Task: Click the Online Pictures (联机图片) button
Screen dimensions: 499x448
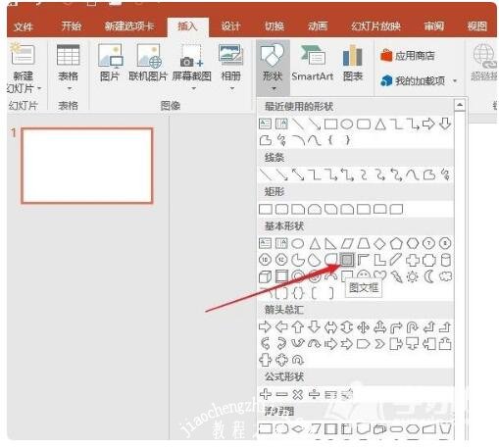Action: click(x=148, y=63)
